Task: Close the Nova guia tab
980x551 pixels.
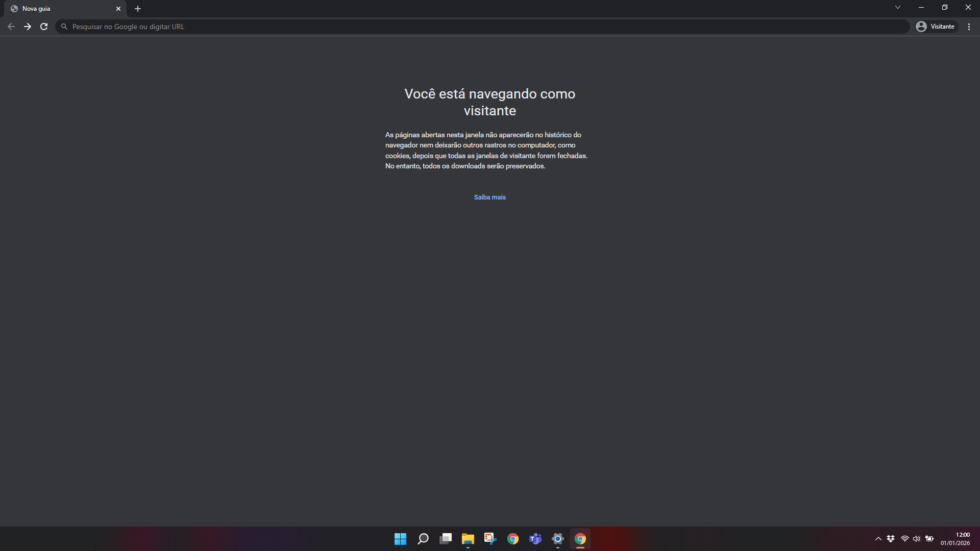Action: [x=118, y=9]
